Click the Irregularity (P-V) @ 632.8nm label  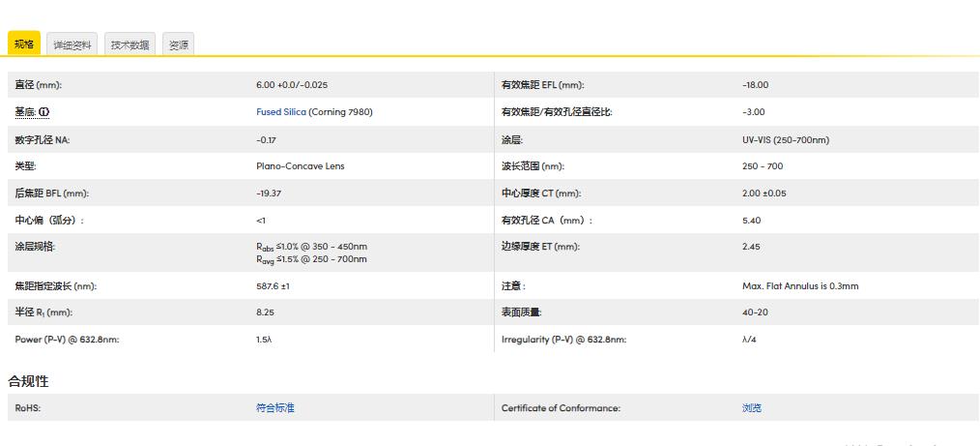tap(563, 339)
